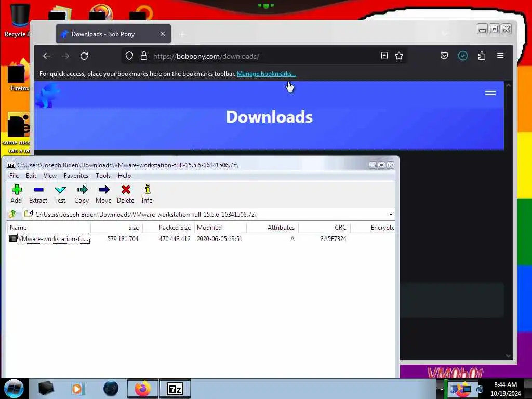Switch to 7-Zip taskbar button

pos(175,389)
